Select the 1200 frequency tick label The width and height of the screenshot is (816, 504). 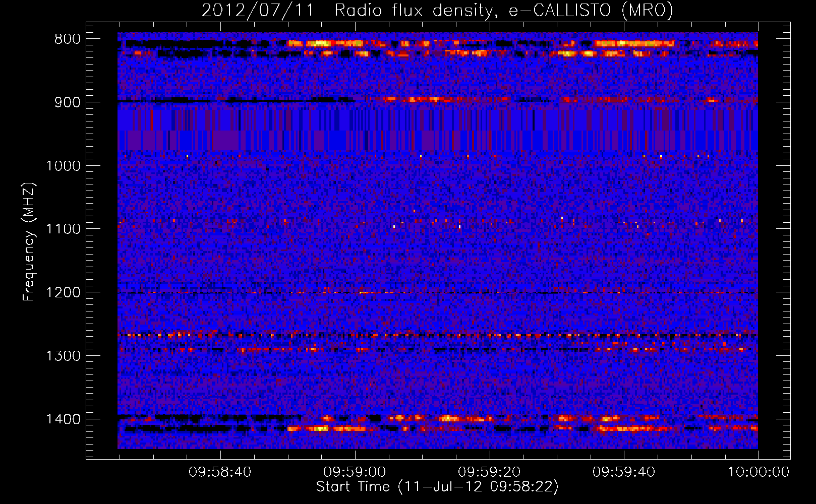click(63, 293)
